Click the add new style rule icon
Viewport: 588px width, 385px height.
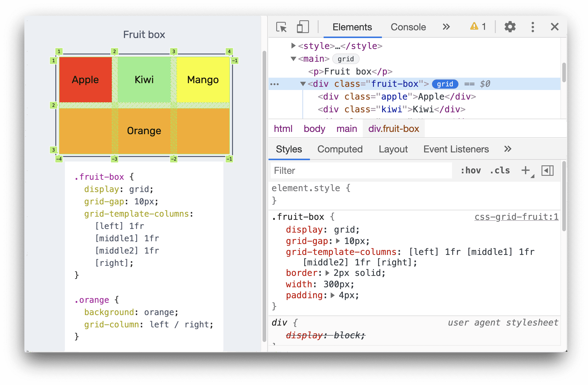pyautogui.click(x=526, y=171)
